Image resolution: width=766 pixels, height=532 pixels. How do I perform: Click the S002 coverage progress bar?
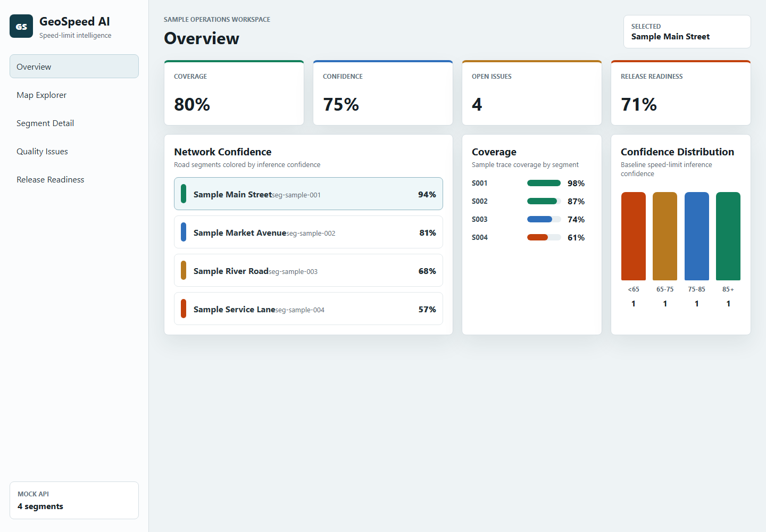point(544,201)
